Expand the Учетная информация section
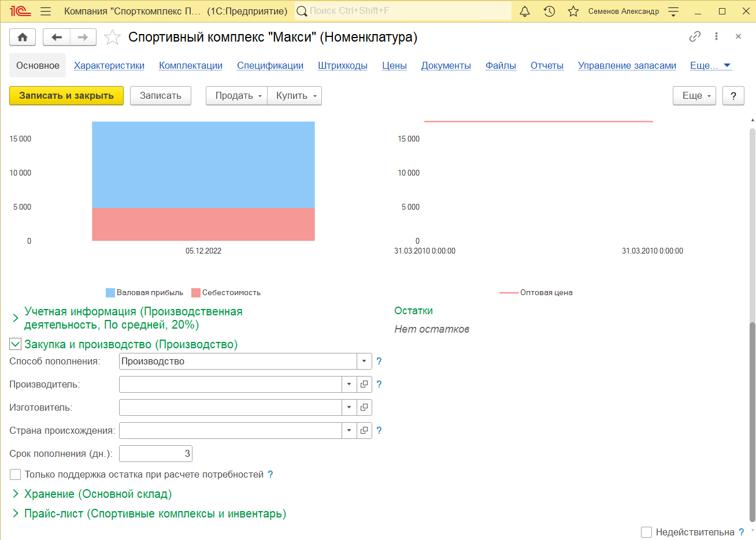756x540 pixels. click(x=16, y=318)
